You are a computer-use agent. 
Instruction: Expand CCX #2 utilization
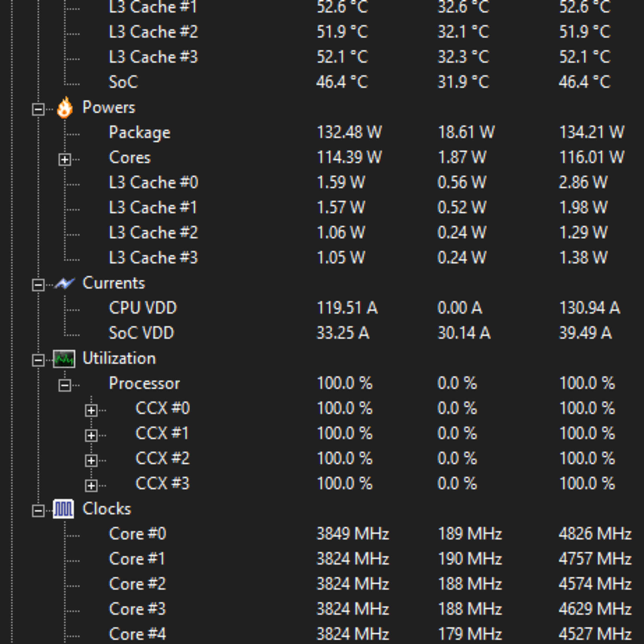91,461
